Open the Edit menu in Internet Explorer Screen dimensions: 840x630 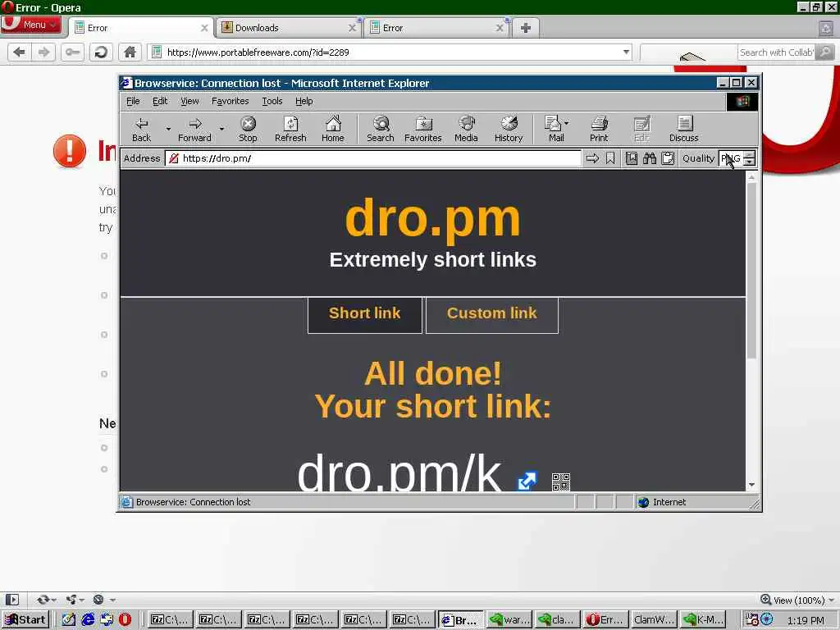point(160,101)
